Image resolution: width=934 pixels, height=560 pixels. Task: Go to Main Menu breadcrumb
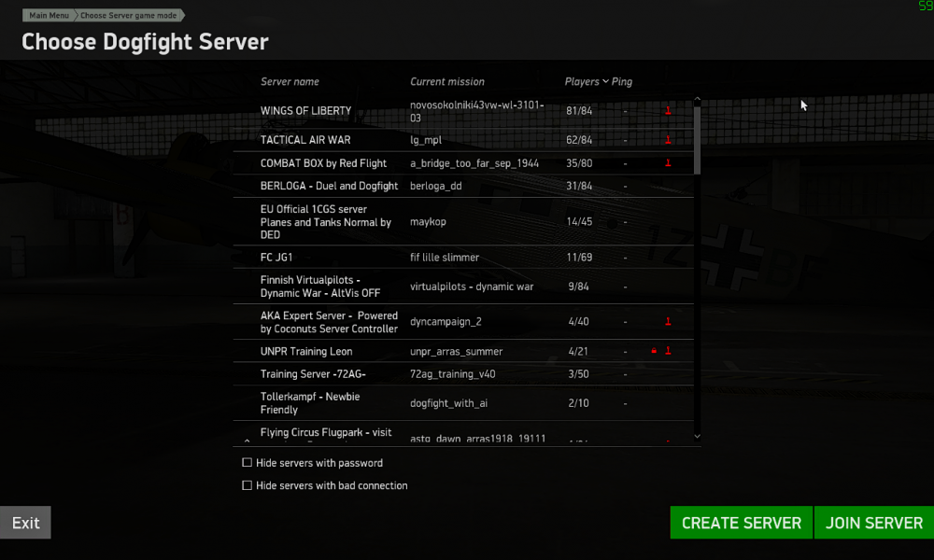click(x=49, y=16)
